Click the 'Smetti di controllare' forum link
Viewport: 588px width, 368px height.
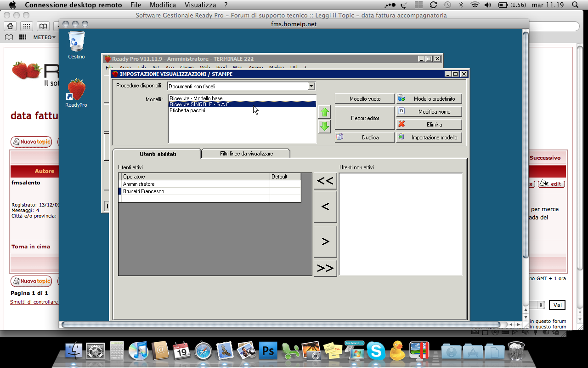pos(34,302)
